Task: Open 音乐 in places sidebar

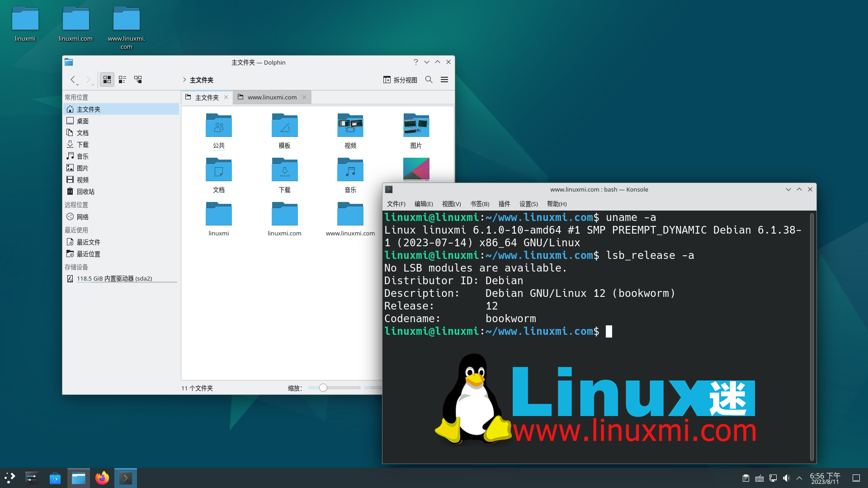Action: point(121,156)
